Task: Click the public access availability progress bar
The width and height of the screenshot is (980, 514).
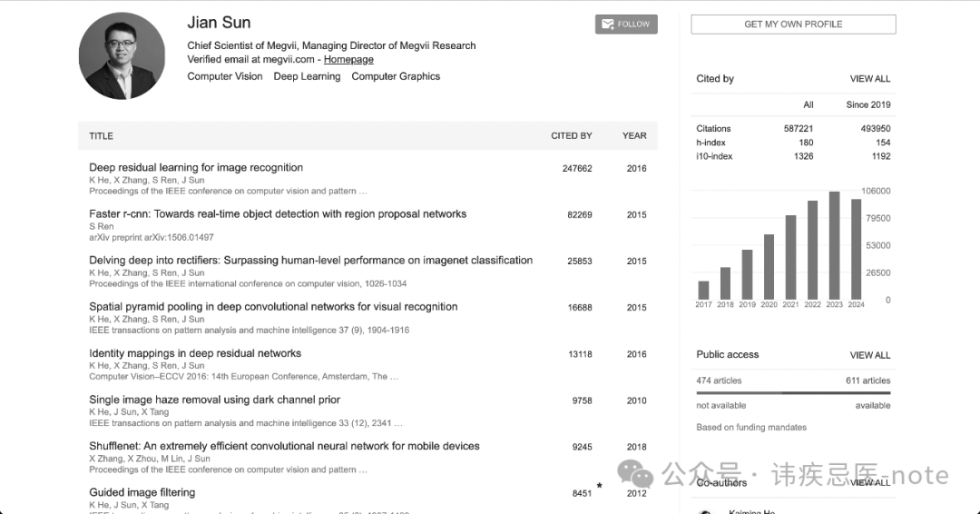Action: coord(793,393)
